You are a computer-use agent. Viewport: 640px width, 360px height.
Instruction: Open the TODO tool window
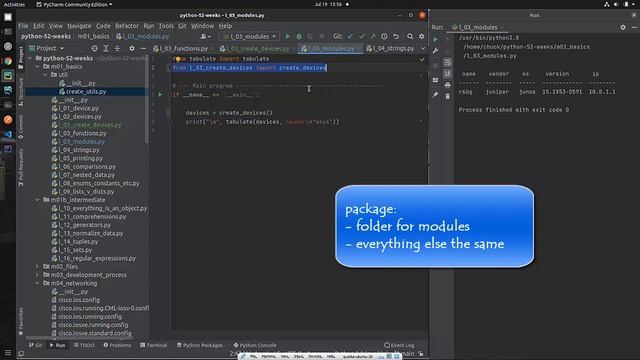point(84,345)
